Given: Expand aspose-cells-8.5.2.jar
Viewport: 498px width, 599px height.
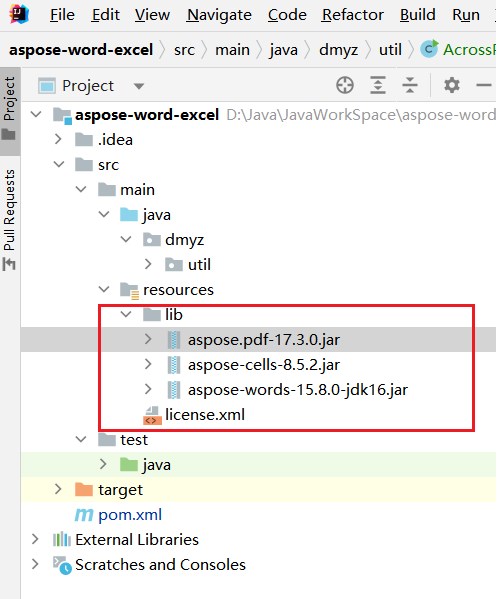Looking at the screenshot, I should tap(148, 364).
